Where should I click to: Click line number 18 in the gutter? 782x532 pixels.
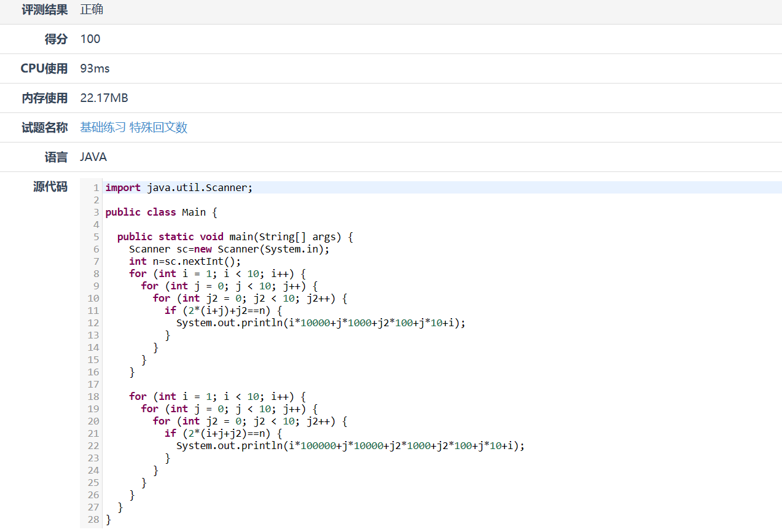[93, 397]
